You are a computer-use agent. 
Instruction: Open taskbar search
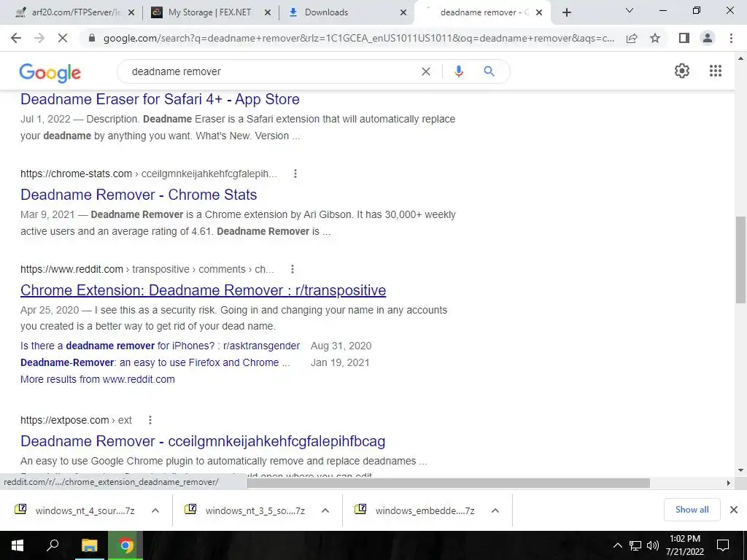pyautogui.click(x=53, y=545)
